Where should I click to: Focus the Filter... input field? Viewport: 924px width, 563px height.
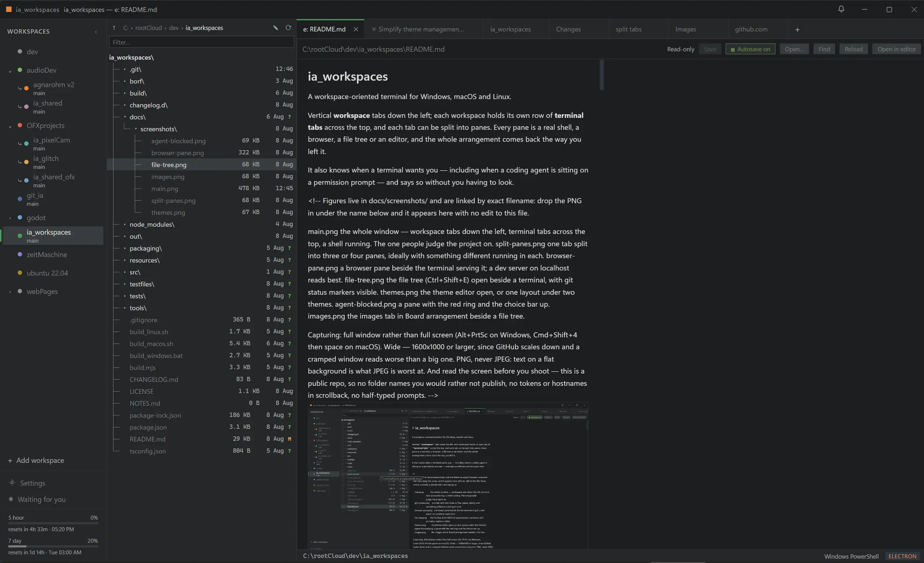point(201,42)
